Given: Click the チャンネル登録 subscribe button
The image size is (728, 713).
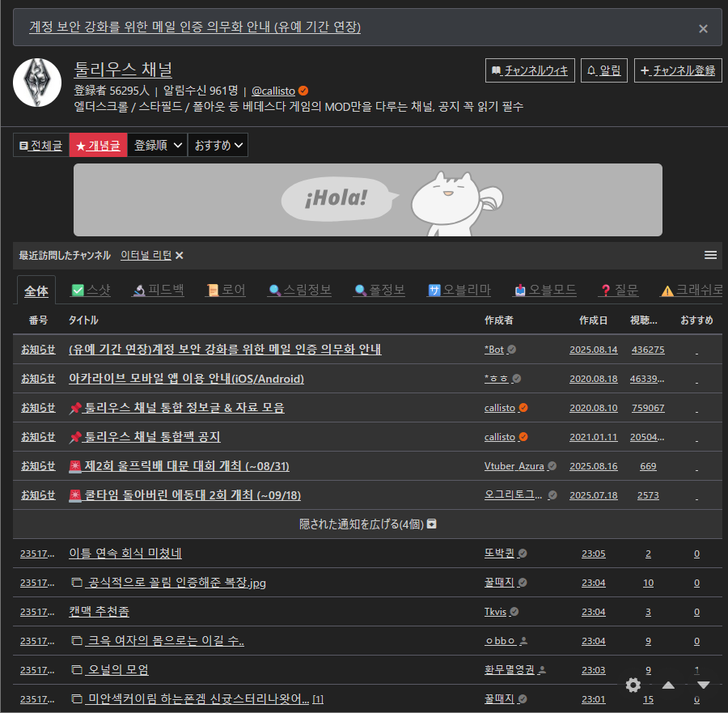Looking at the screenshot, I should (x=677, y=70).
